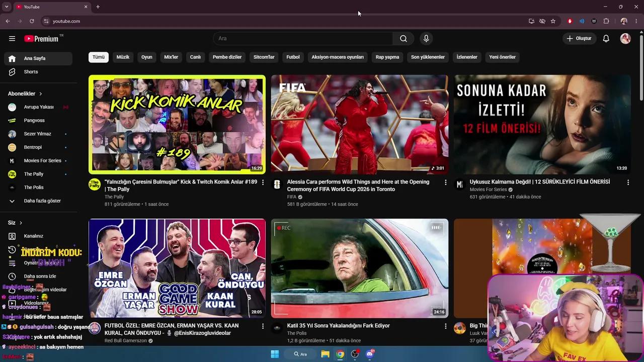The height and width of the screenshot is (362, 644).
Task: Open Movies For Series subscription
Action: 38,161
